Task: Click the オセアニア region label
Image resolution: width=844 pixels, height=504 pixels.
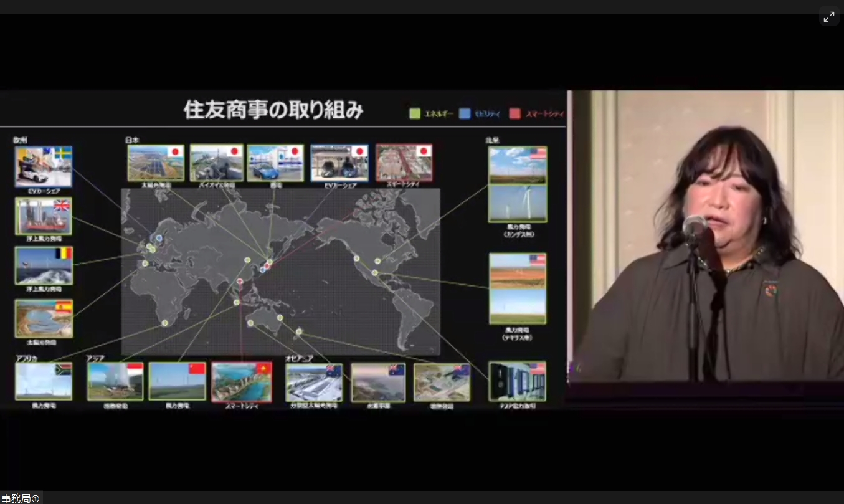Action: click(298, 358)
